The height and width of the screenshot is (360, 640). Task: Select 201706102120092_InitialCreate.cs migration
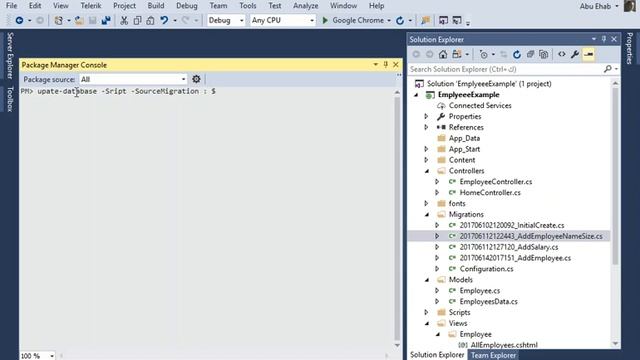pyautogui.click(x=512, y=225)
